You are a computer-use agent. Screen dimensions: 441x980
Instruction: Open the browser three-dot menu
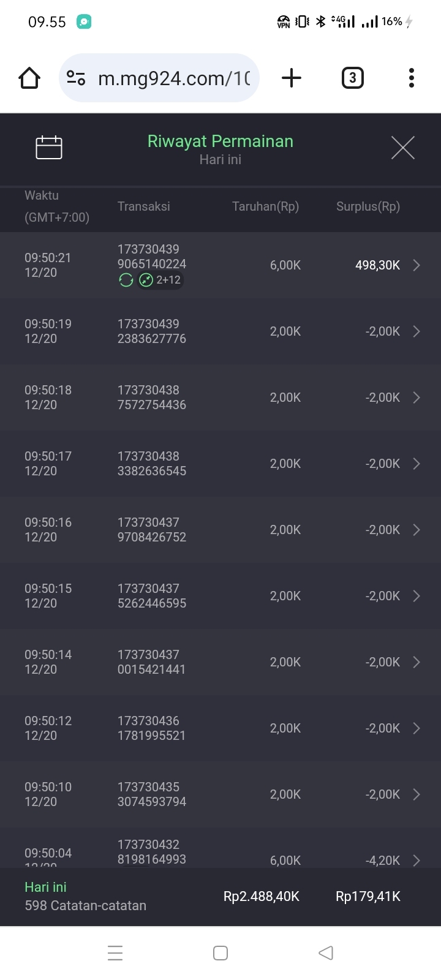click(x=411, y=78)
